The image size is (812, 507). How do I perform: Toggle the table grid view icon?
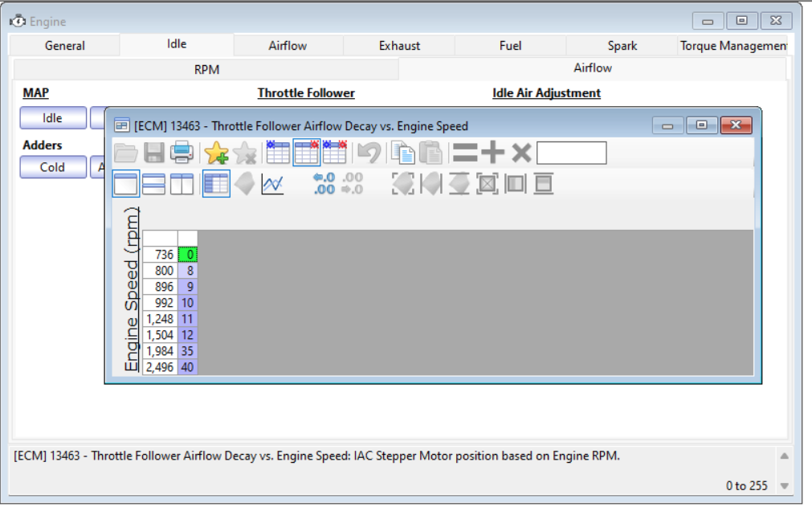pos(216,184)
